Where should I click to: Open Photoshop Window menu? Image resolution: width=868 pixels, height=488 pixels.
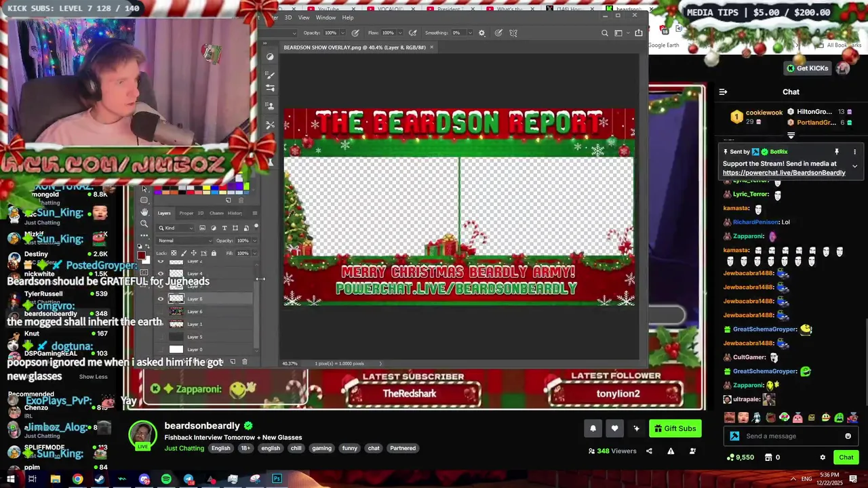[325, 18]
